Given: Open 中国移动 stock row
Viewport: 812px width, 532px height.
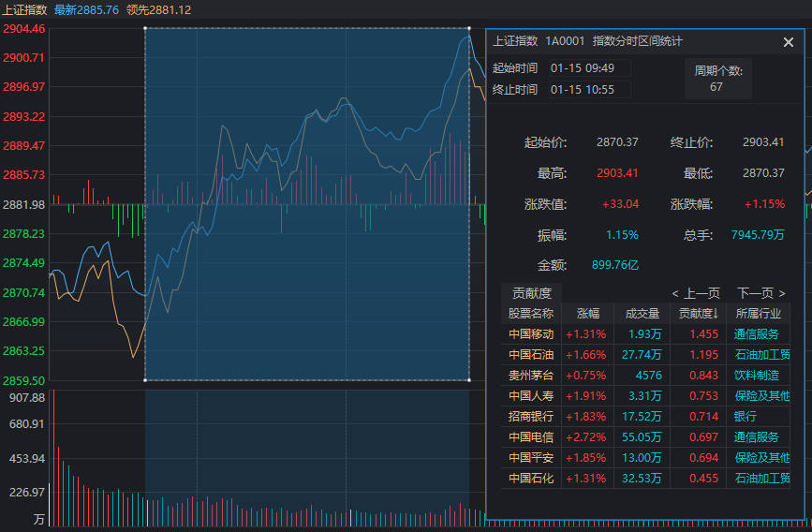Looking at the screenshot, I should (531, 333).
